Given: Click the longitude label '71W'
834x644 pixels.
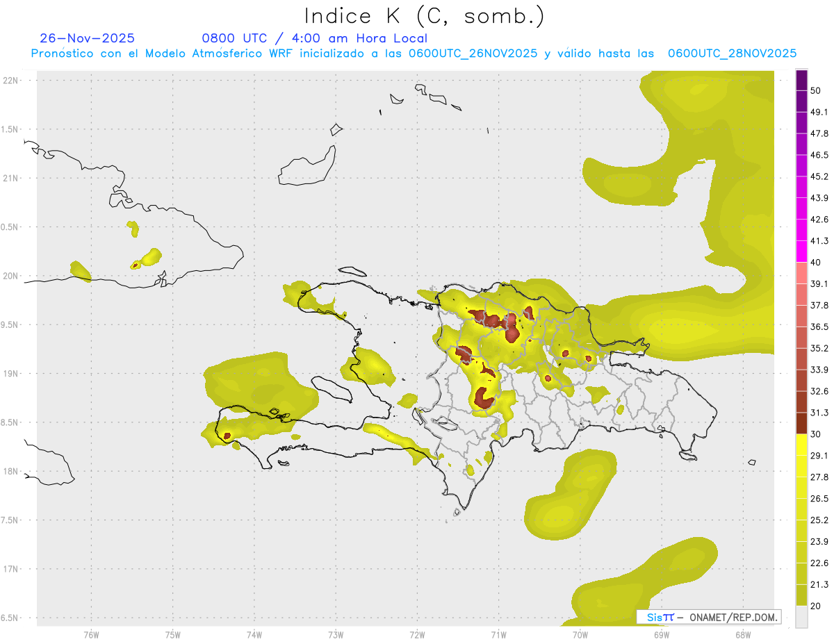Looking at the screenshot, I should click(x=498, y=634).
